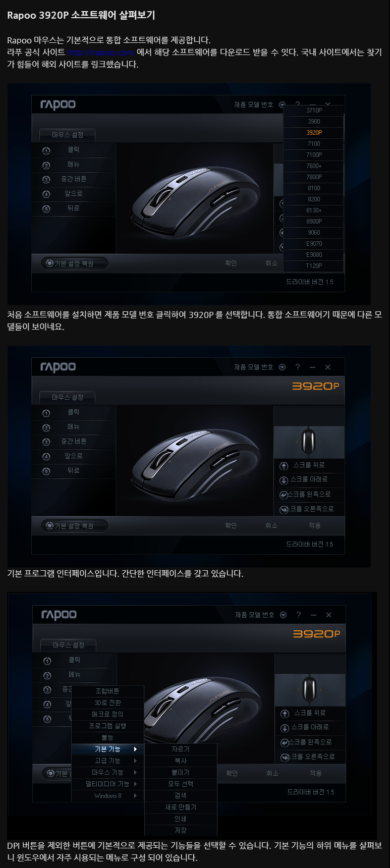Choose T120P from the product model list
This screenshot has height=868, width=390.
click(x=314, y=266)
